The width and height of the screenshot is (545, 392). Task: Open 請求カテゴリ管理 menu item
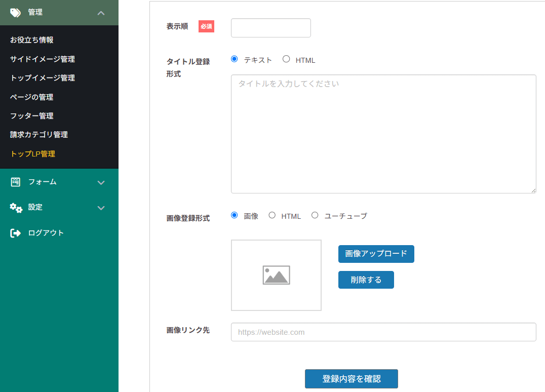39,135
